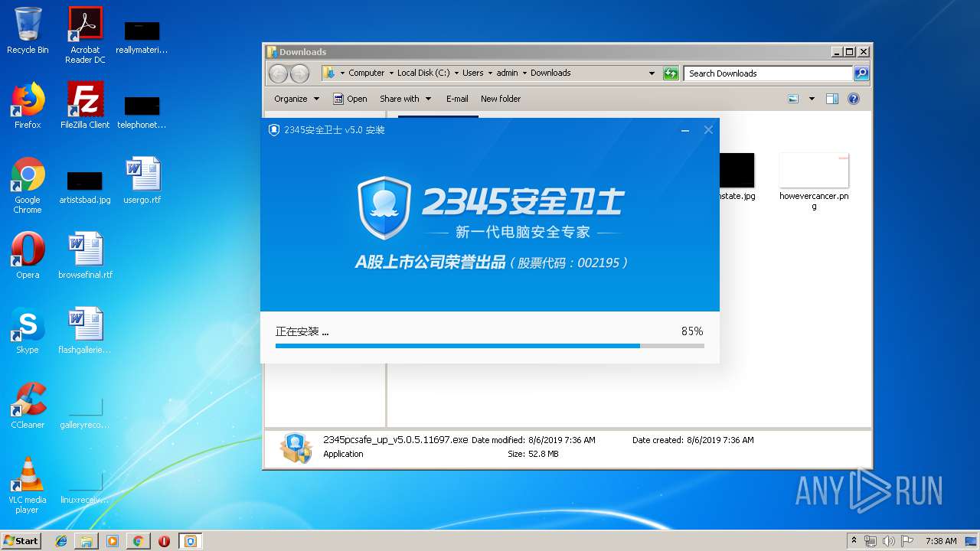980x551 pixels.
Task: Click the 85% progress text
Action: point(692,331)
